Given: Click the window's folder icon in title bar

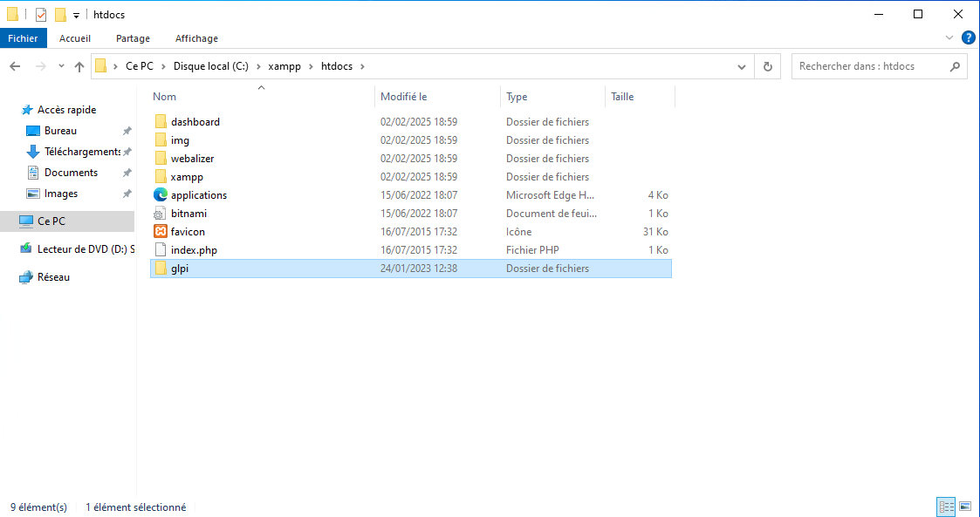Looking at the screenshot, I should point(12,14).
